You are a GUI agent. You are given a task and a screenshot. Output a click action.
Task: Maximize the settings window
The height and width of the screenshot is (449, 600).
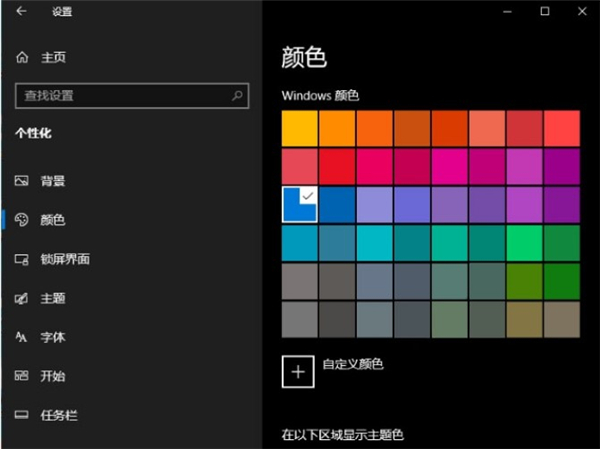click(x=545, y=11)
